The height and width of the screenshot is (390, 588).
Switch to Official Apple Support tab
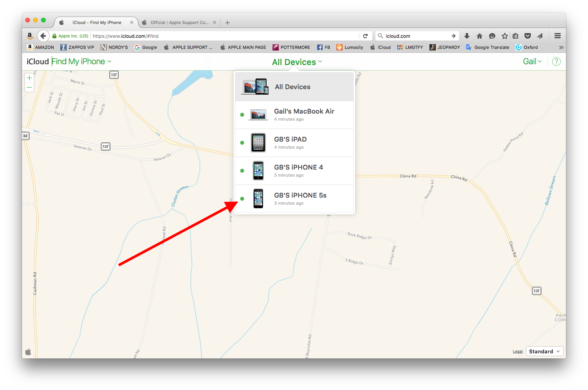(x=179, y=22)
